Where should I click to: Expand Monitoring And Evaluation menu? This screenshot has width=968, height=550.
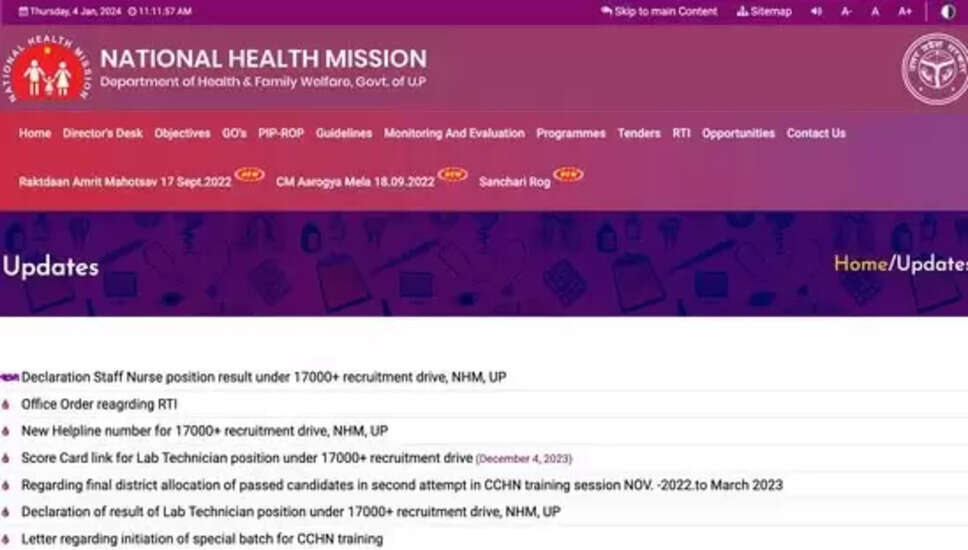pyautogui.click(x=454, y=133)
